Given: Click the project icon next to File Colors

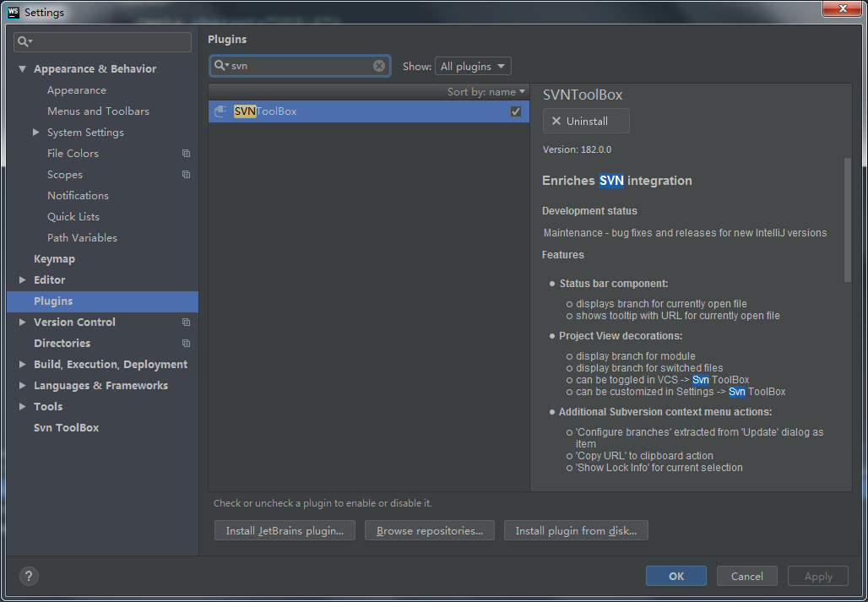Looking at the screenshot, I should click(x=187, y=153).
